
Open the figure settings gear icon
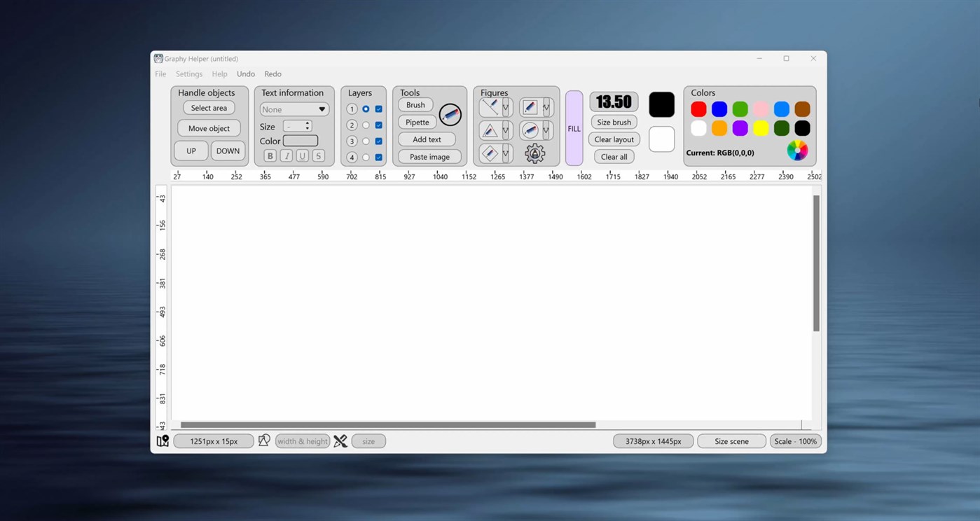tap(535, 153)
